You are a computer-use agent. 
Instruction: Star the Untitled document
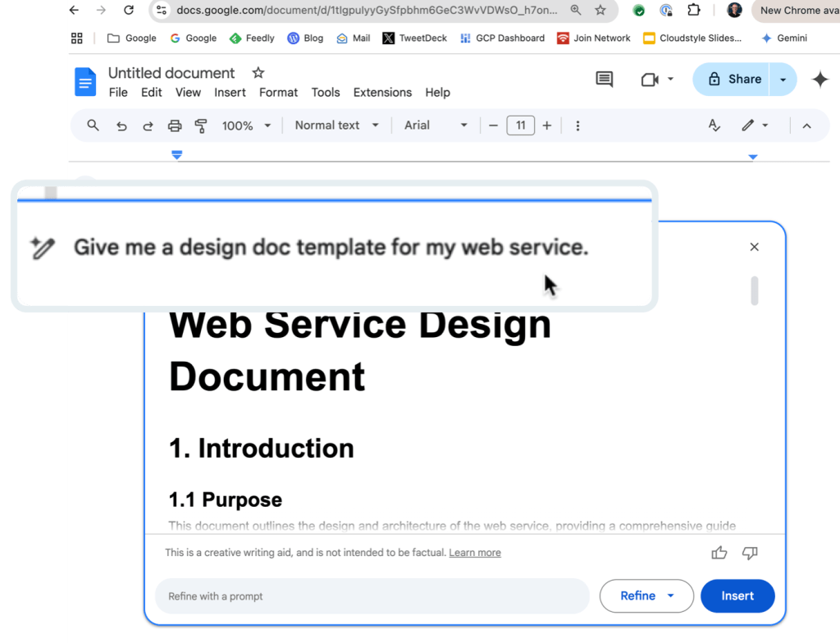click(x=258, y=73)
